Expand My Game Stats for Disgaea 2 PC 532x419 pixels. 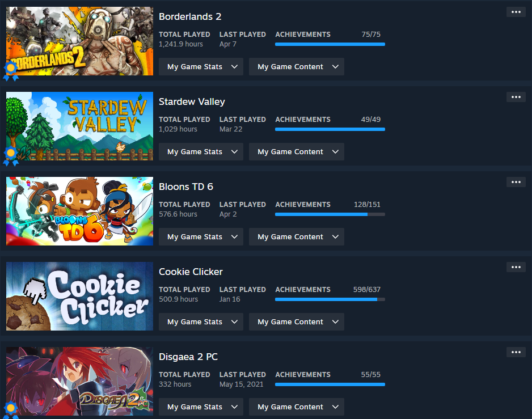click(201, 407)
